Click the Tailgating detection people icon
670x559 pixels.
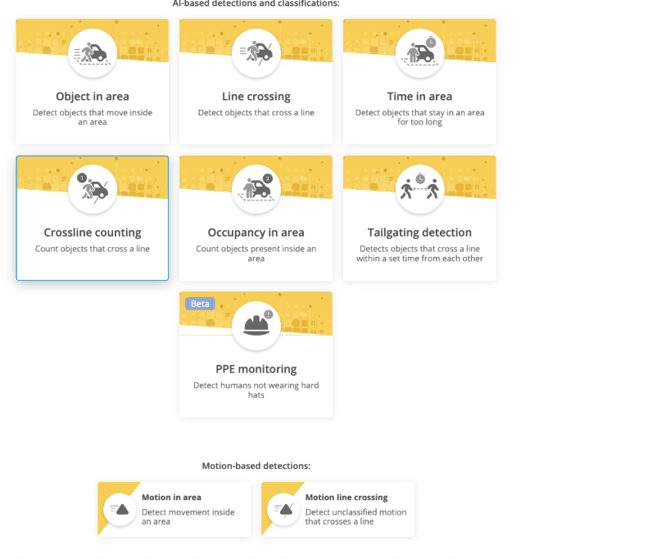point(420,188)
